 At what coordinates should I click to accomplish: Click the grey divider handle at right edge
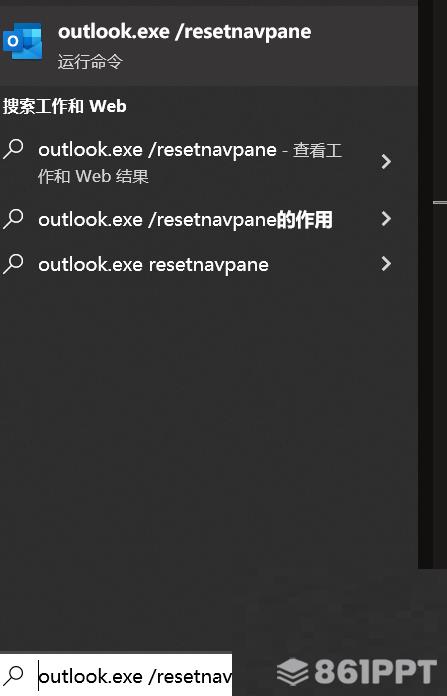(440, 202)
